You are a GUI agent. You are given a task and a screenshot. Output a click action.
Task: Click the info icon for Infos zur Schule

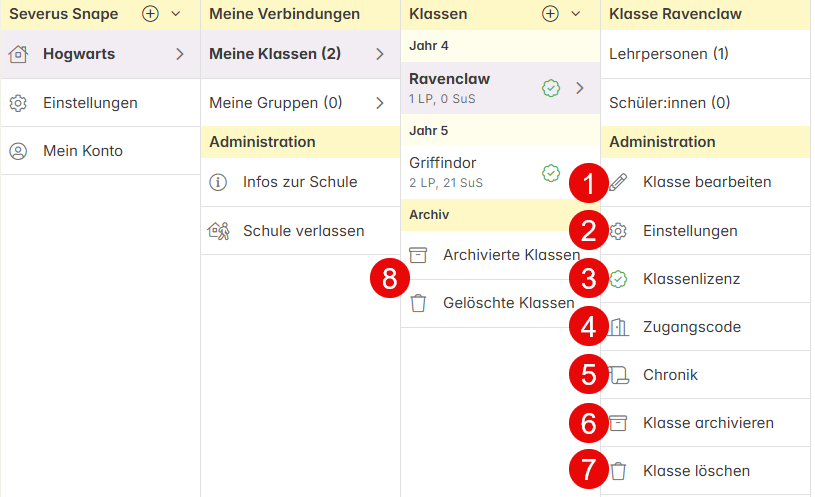[218, 182]
